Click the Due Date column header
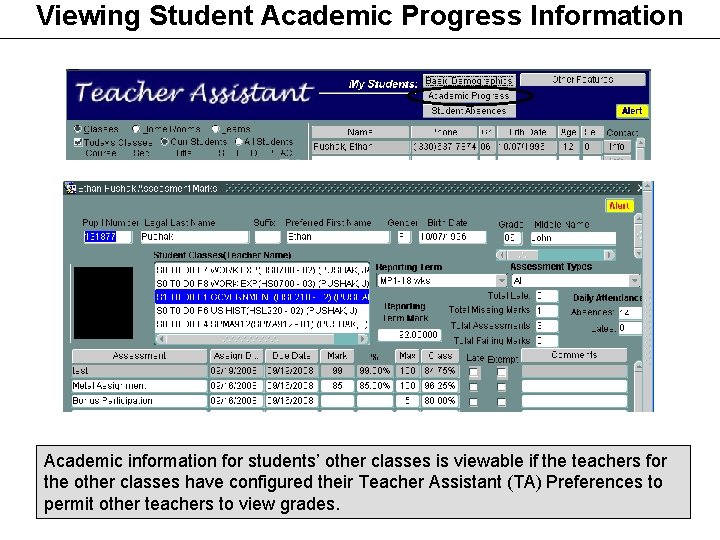This screenshot has width=720, height=540. point(291,356)
